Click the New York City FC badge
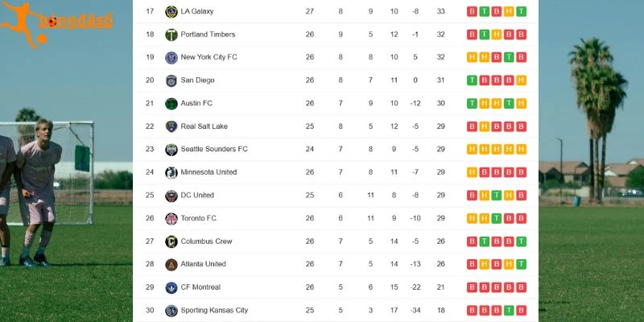This screenshot has height=322, width=644. [171, 57]
